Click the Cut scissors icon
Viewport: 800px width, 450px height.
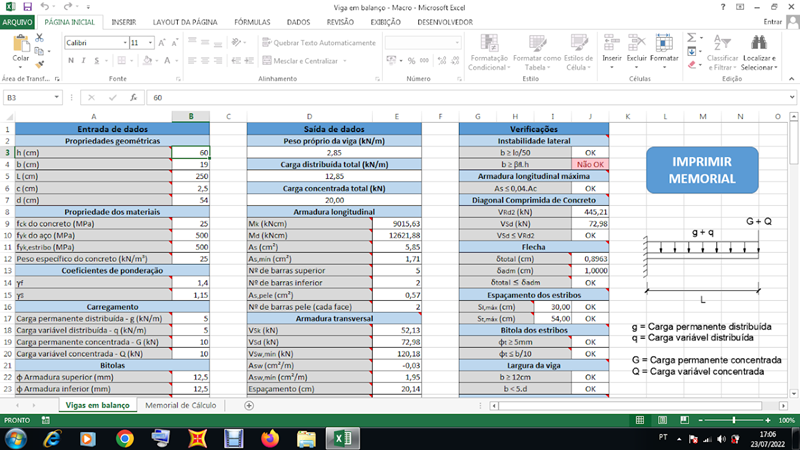39,38
